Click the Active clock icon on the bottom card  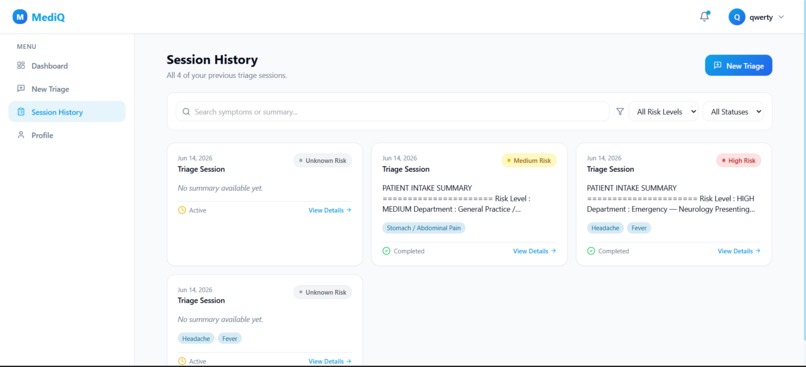[x=181, y=361]
